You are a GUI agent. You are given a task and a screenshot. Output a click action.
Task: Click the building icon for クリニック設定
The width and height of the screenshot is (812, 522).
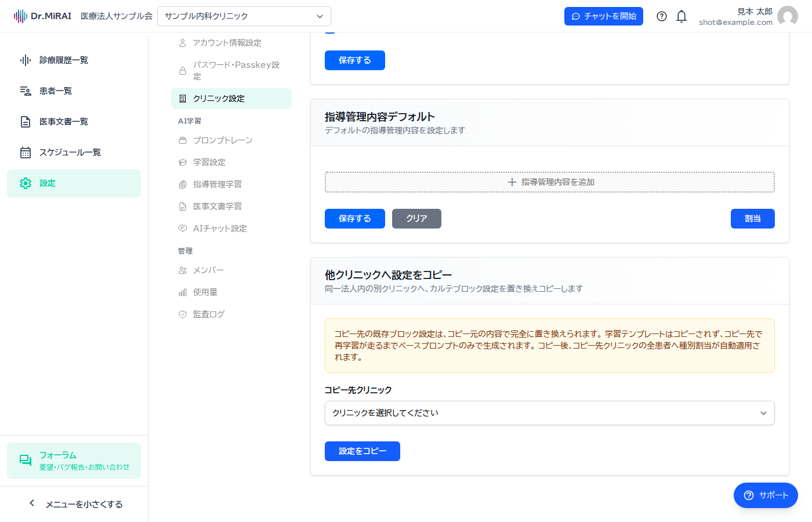[x=183, y=99]
